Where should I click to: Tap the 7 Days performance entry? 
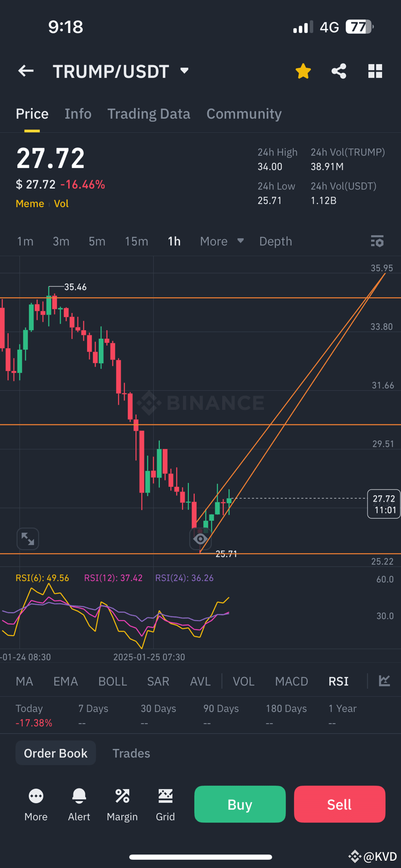click(x=93, y=715)
